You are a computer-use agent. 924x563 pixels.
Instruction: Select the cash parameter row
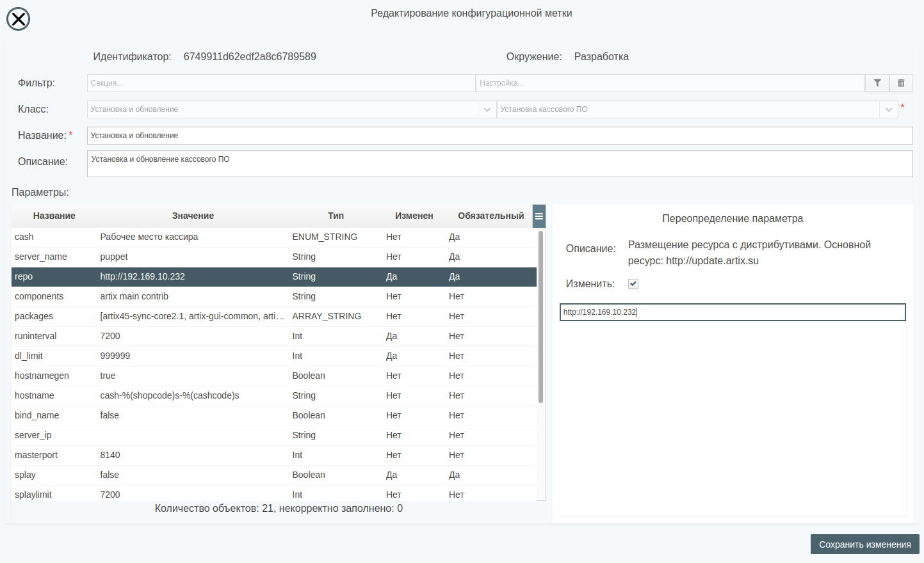(274, 237)
